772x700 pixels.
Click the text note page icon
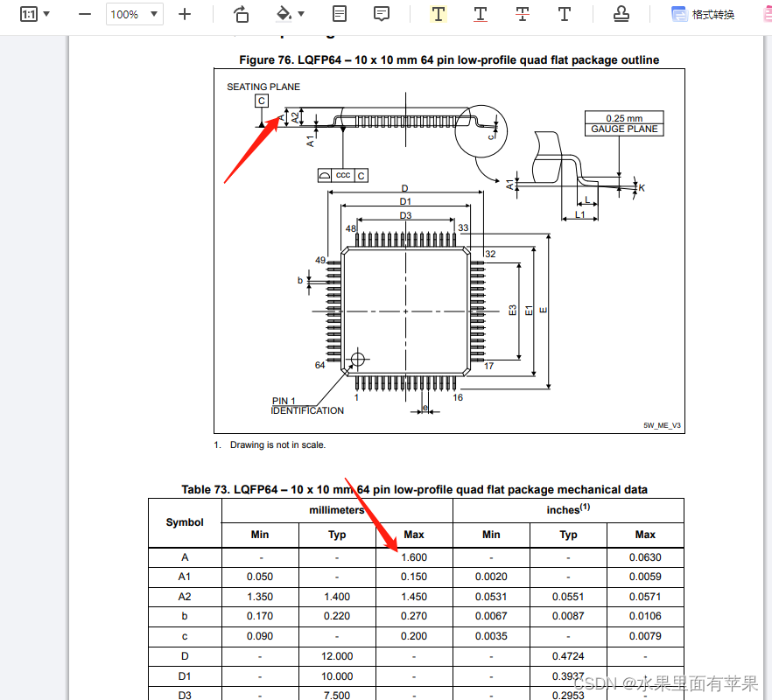(x=340, y=14)
